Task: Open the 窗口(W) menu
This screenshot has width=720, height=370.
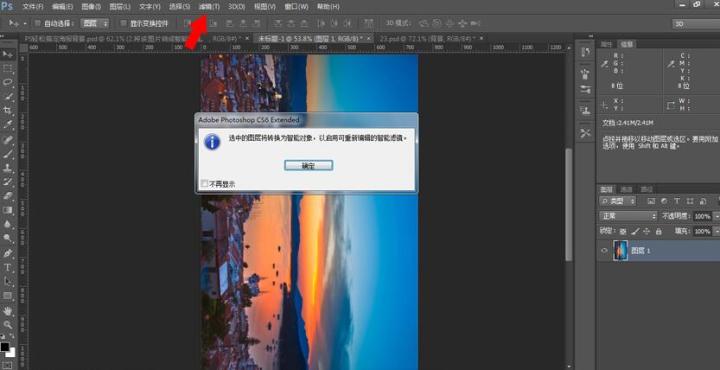Action: (x=296, y=7)
